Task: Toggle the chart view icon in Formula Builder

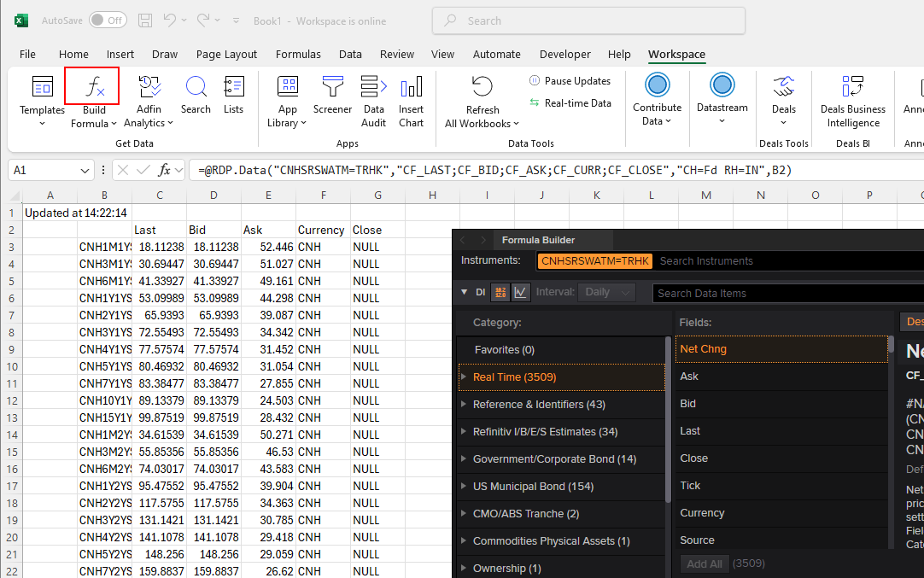Action: click(x=520, y=292)
